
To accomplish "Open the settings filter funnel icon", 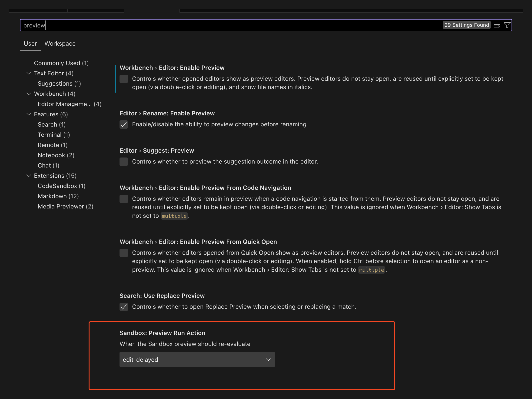I will point(507,25).
